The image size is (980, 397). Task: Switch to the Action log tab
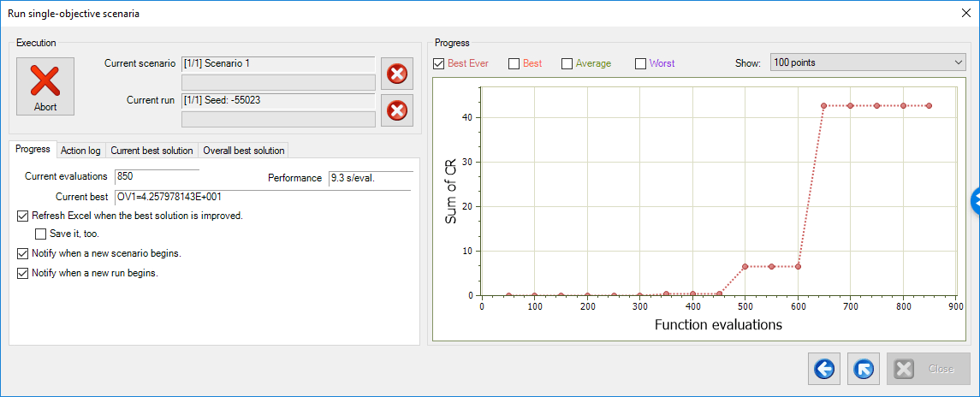80,151
